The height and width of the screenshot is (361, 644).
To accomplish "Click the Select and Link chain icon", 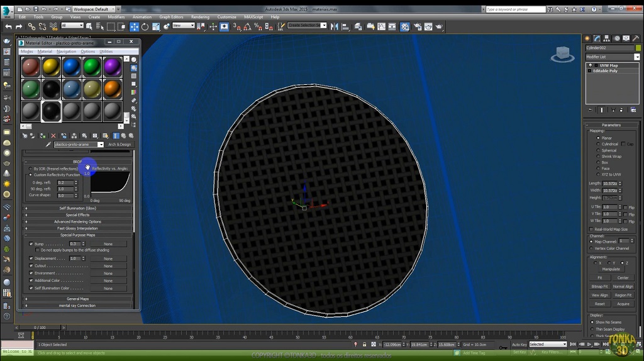I will [x=31, y=26].
